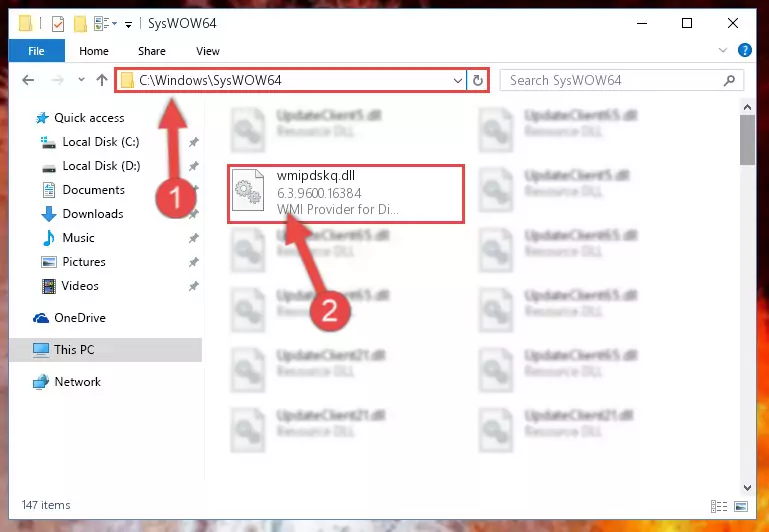The height and width of the screenshot is (532, 769).
Task: Click the pin icon beside Videos
Action: 194,286
